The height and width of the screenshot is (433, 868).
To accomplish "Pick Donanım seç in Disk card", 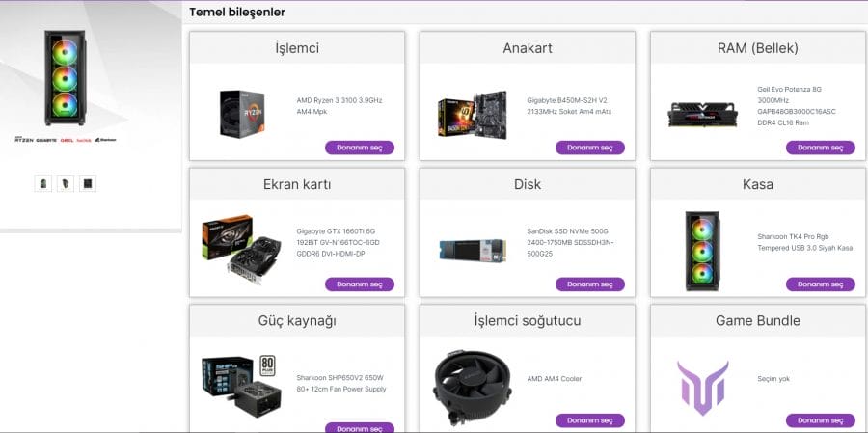I will pos(590,284).
